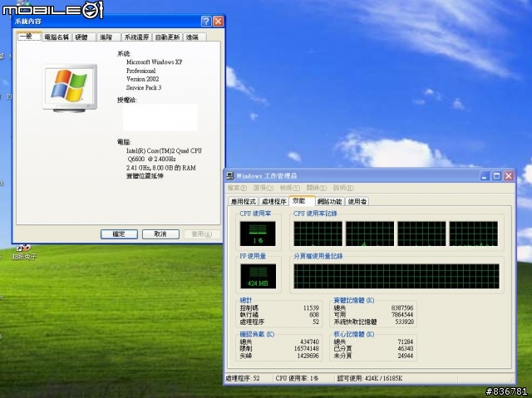Screen dimensions: 532x398
Task: Click the Windows XP logo monitor image
Action: click(70, 88)
